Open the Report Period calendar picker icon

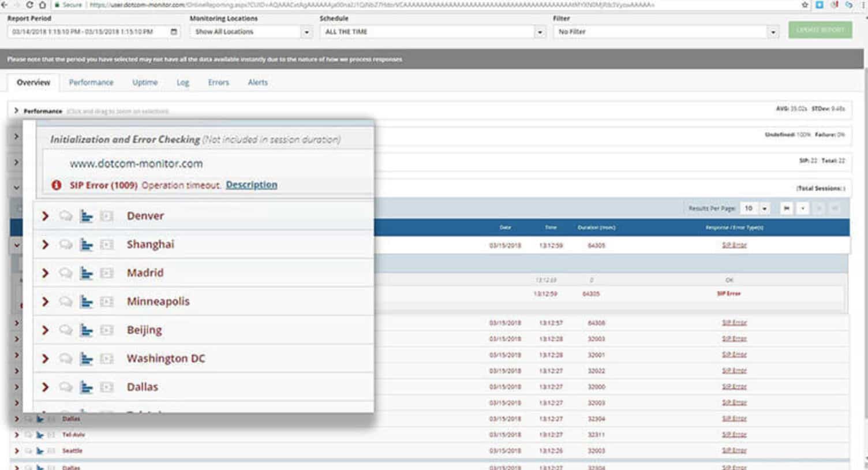coord(174,32)
